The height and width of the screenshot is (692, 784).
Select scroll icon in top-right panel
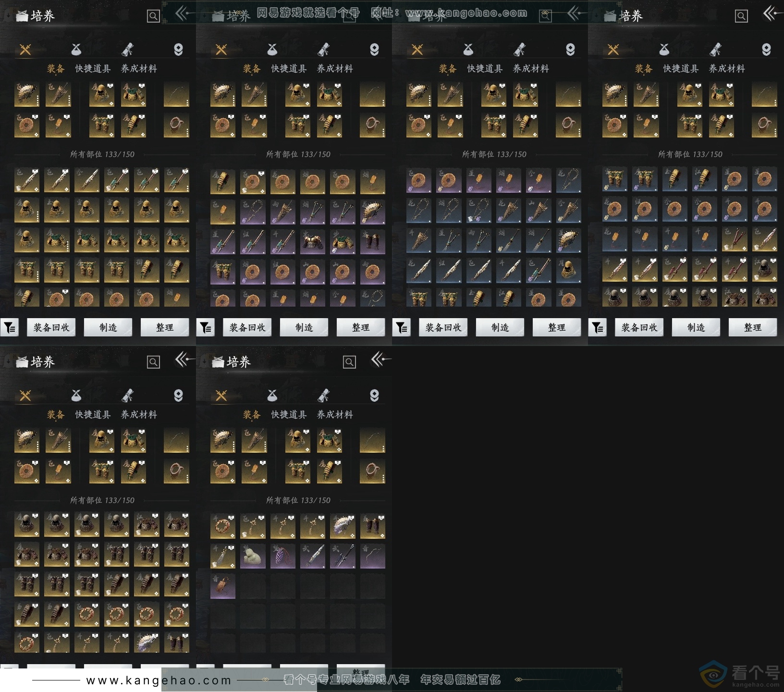click(x=715, y=49)
